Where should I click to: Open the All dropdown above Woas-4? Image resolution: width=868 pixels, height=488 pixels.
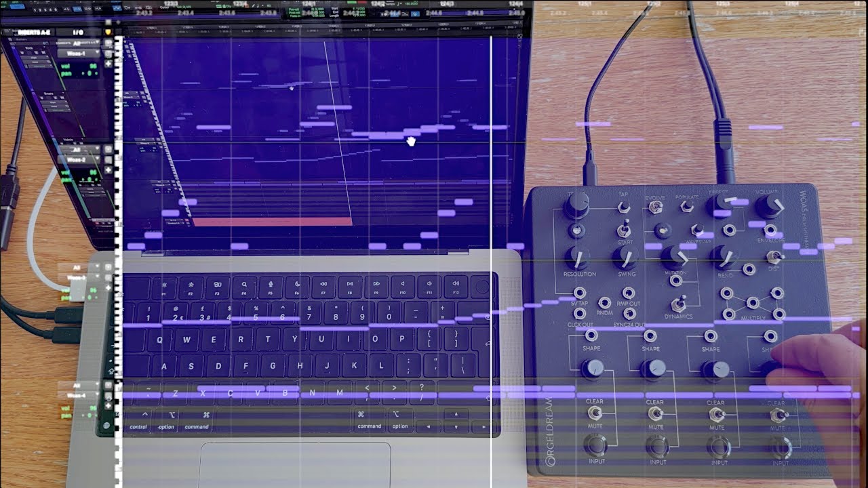point(79,385)
